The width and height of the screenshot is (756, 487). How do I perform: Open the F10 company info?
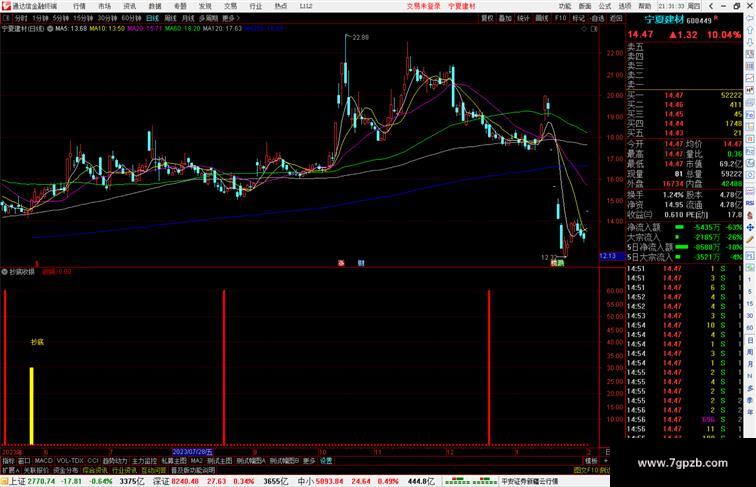(x=560, y=18)
